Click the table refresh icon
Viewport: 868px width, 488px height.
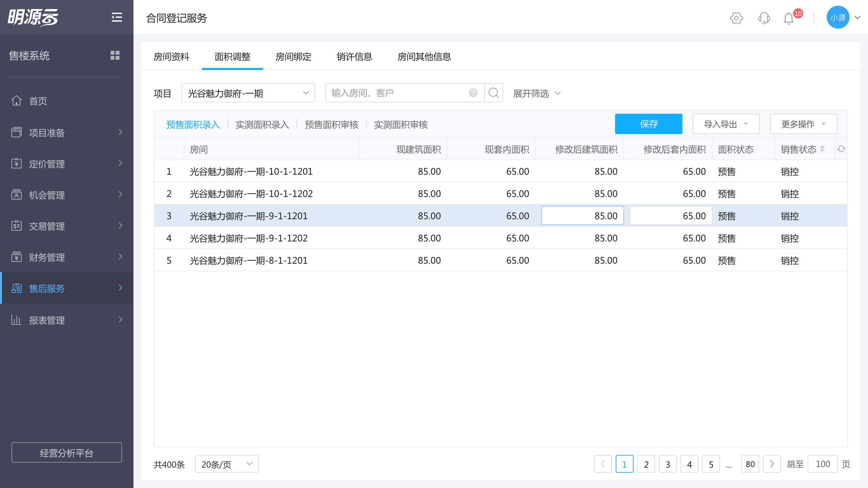tap(841, 149)
